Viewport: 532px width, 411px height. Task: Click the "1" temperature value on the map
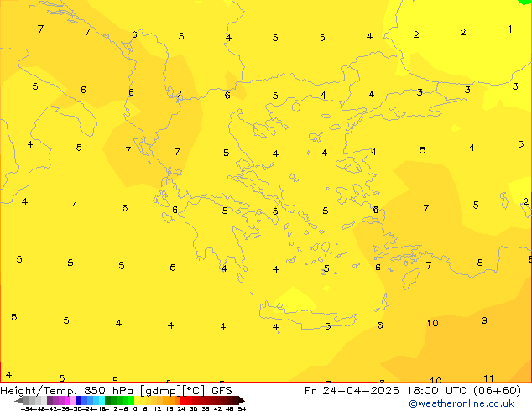pyautogui.click(x=510, y=29)
